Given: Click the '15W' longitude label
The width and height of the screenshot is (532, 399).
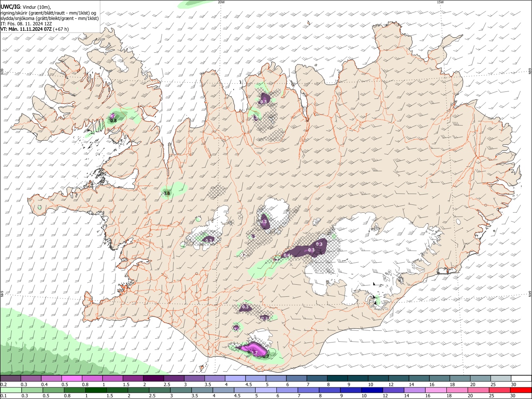Looking at the screenshot, I should [x=440, y=2].
